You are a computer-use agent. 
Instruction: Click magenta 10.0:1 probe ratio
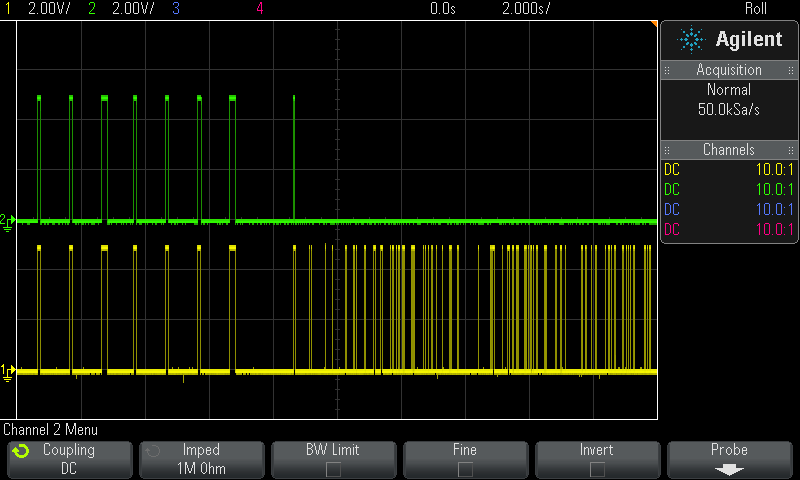pos(774,229)
